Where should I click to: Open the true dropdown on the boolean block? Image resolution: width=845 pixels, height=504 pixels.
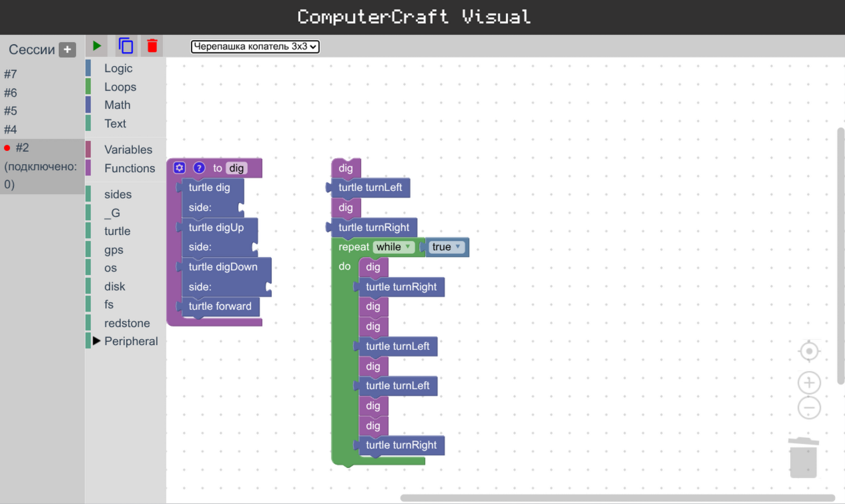[447, 247]
